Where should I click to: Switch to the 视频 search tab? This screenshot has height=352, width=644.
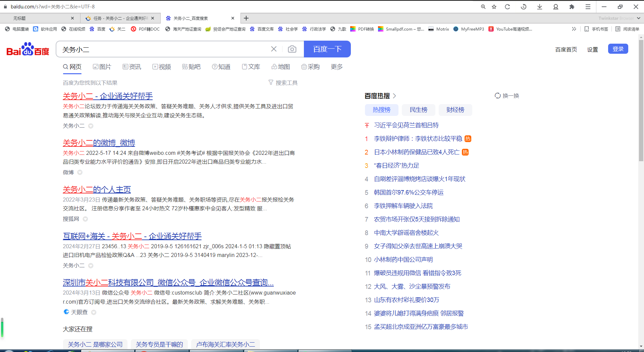(162, 67)
